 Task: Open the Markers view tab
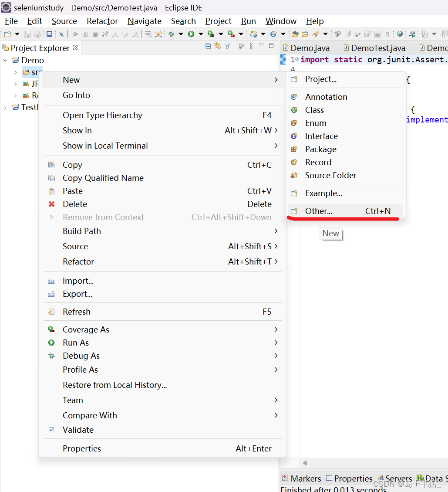pyautogui.click(x=302, y=478)
